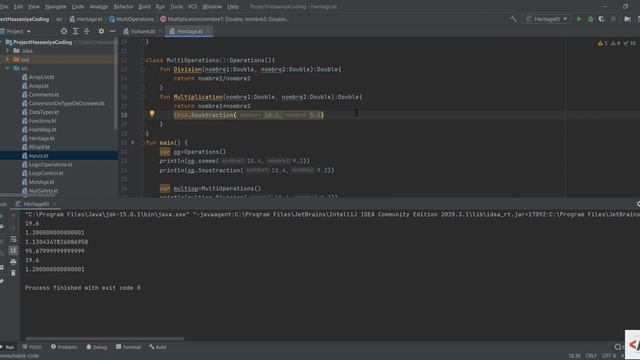Collapse all items in Project panel
Viewport: 640px width, 360px height.
point(87,31)
